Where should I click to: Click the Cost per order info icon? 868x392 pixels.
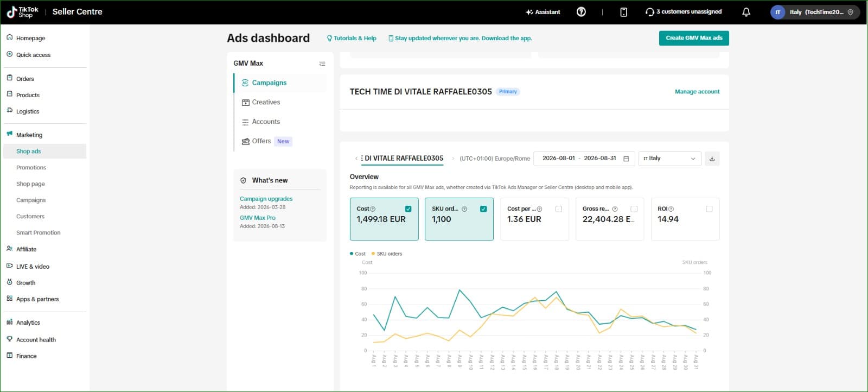539,209
